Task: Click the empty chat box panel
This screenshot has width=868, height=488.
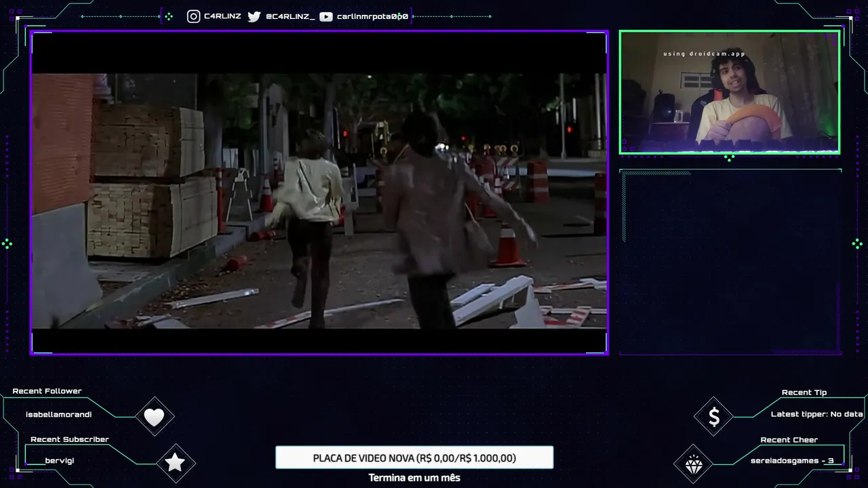Action: click(730, 262)
